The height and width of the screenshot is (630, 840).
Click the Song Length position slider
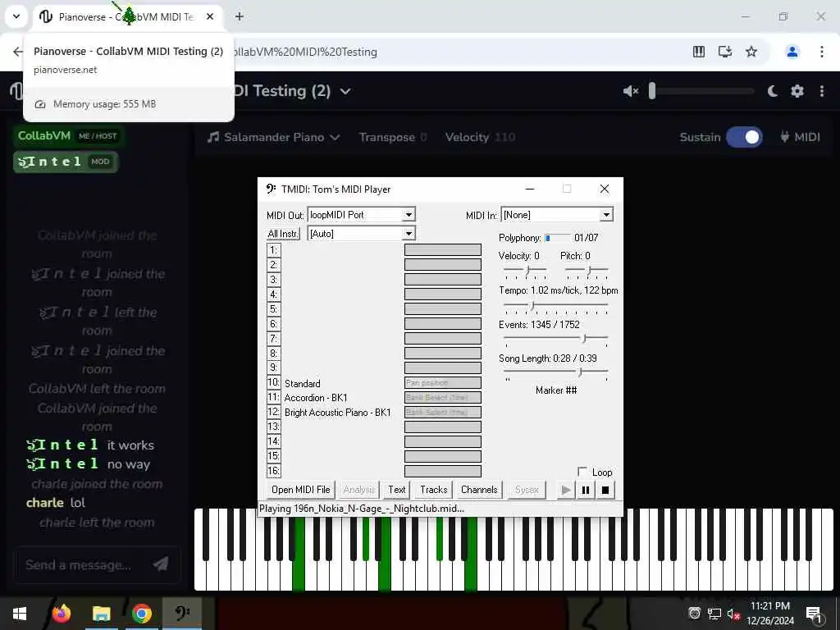(555, 372)
